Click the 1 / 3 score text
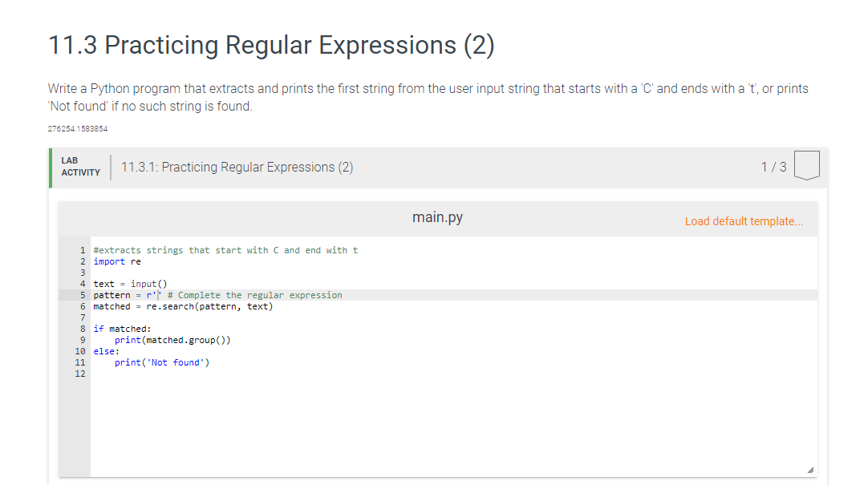Image resolution: width=868 pixels, height=485 pixels. [773, 167]
